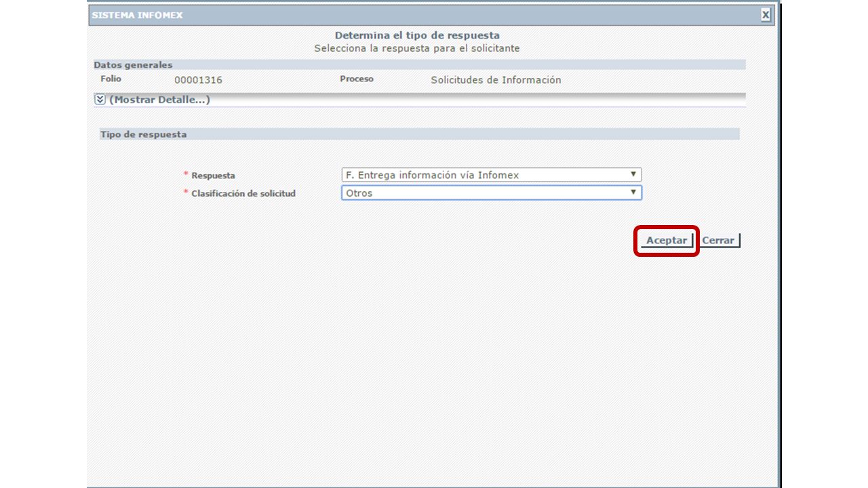Expand Mostrar Detalle chevron icon
868x488 pixels.
click(100, 100)
